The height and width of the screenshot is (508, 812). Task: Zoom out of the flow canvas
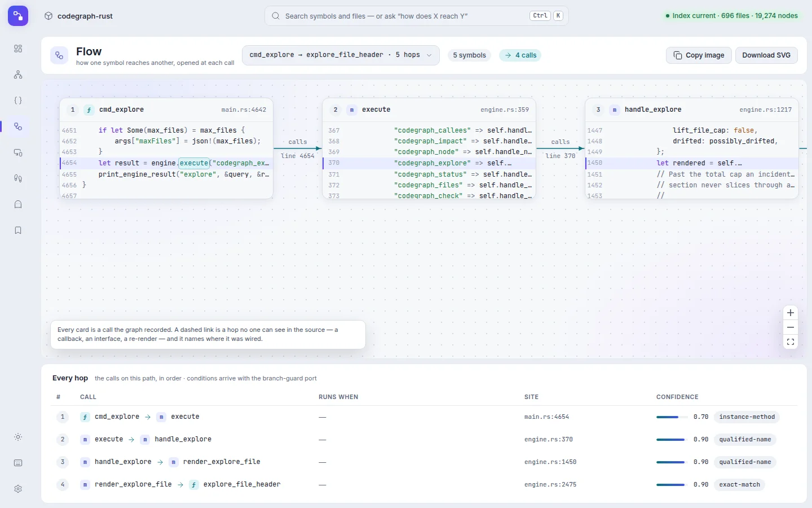point(791,327)
